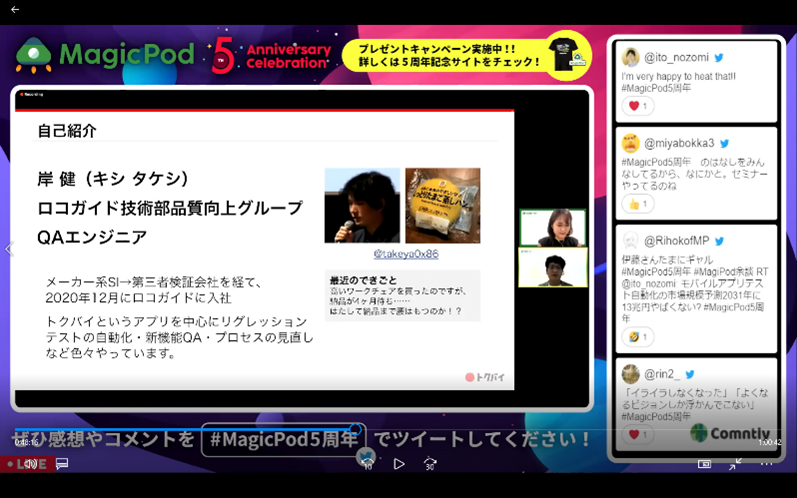Click the 5 Anniversary Celebration badge
Screen dimensions: 797x498
coord(271,56)
